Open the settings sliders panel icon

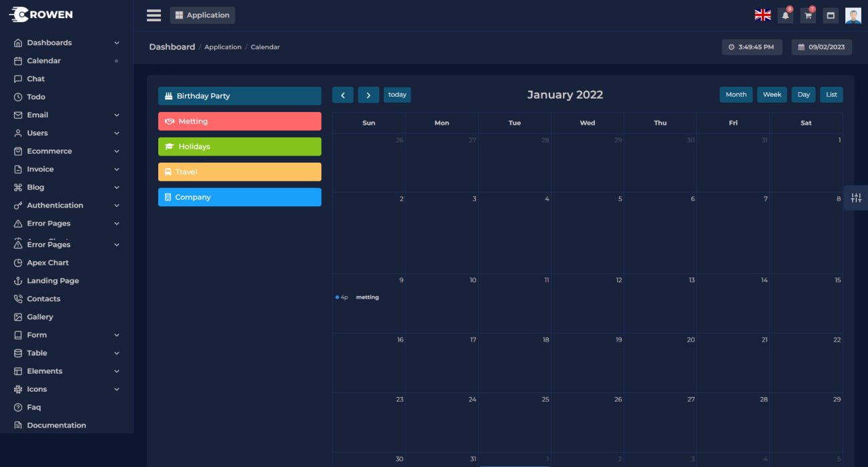coord(856,198)
